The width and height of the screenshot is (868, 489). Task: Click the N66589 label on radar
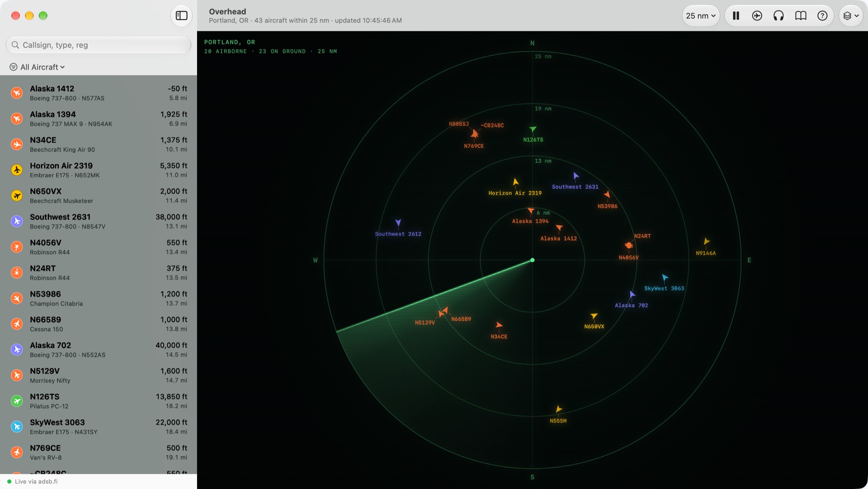(x=461, y=319)
